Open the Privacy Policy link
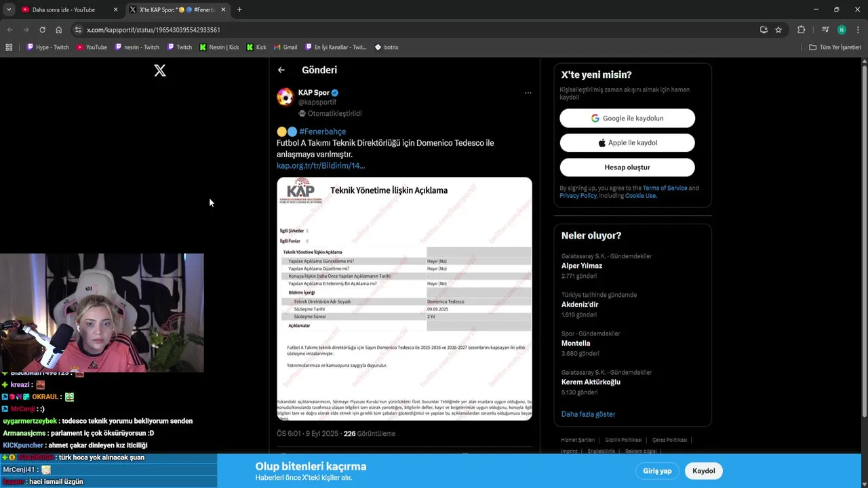 (578, 195)
